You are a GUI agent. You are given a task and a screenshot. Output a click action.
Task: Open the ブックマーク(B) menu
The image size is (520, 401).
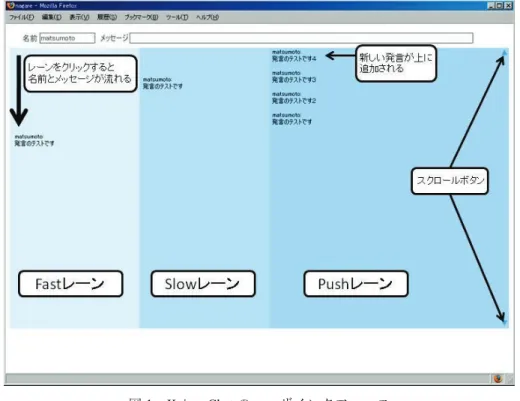[141, 17]
